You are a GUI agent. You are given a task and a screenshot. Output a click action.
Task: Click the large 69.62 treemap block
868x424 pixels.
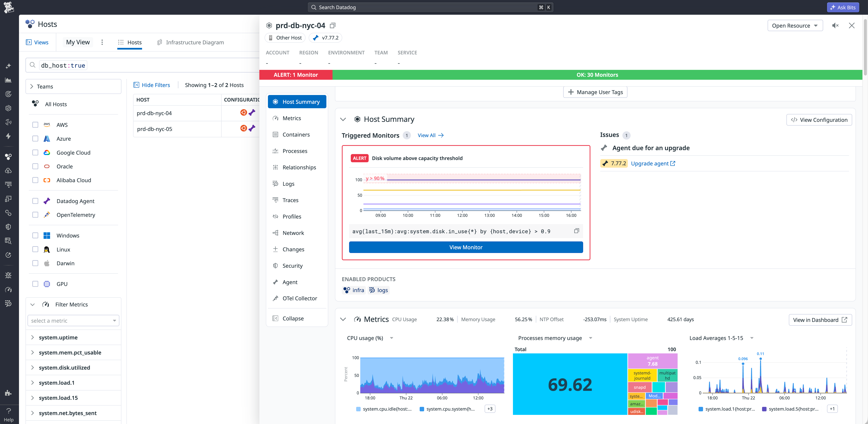pos(570,384)
